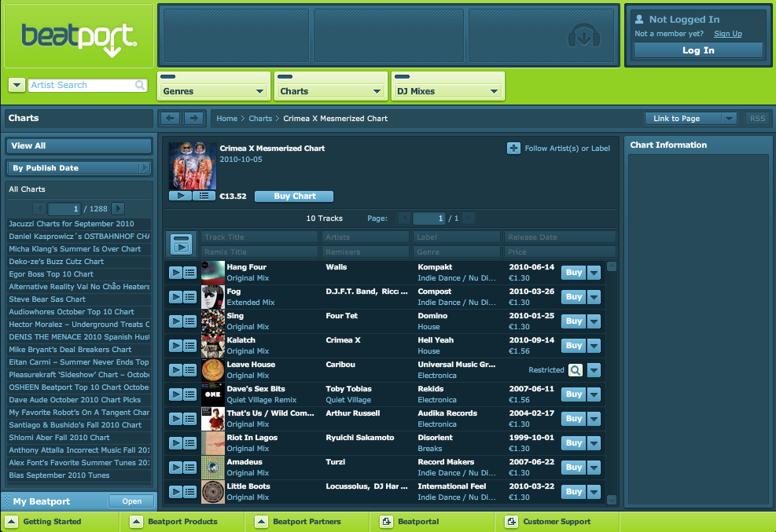Viewport: 776px width, 532px height.
Task: Open the Getting Started footer panel
Action: [11, 522]
